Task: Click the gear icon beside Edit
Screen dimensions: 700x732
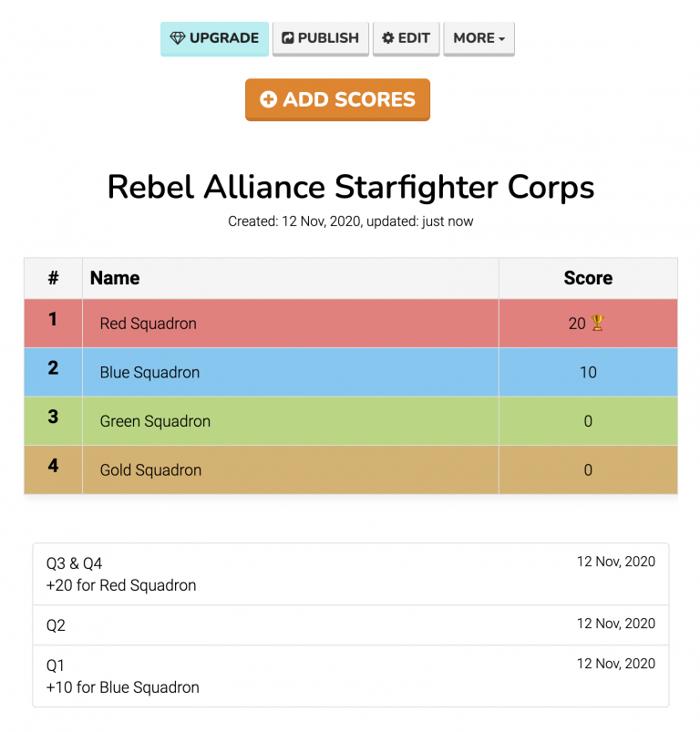Action: tap(388, 38)
